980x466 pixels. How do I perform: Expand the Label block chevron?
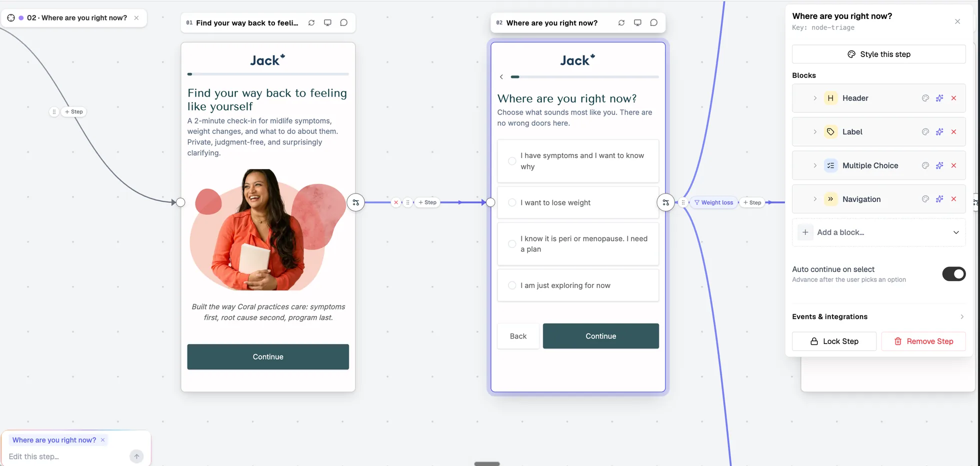click(x=815, y=131)
